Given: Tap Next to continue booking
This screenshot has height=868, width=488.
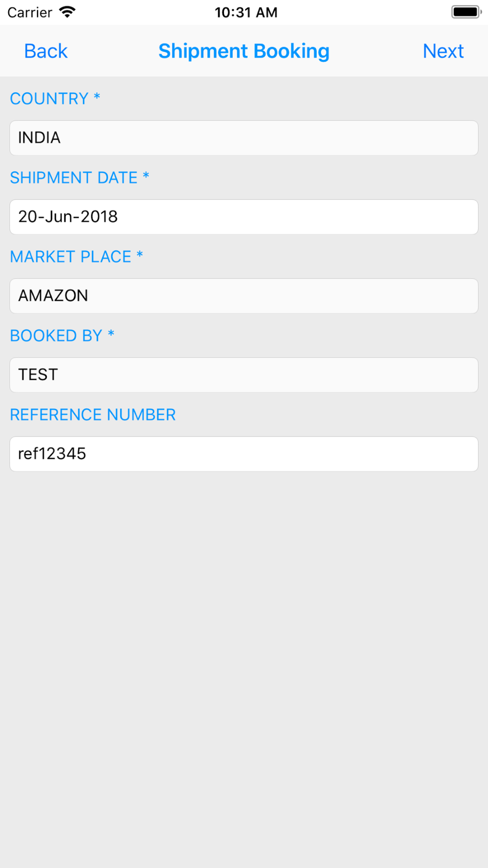Looking at the screenshot, I should tap(443, 51).
